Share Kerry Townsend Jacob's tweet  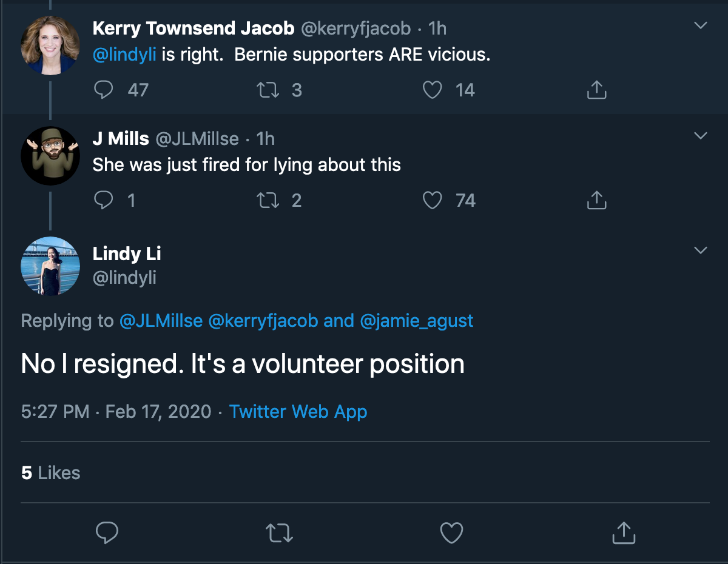click(597, 90)
